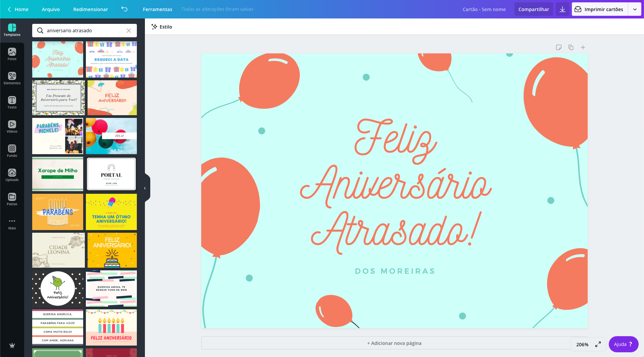Click the Compartilhar button
644x357 pixels.
point(534,9)
